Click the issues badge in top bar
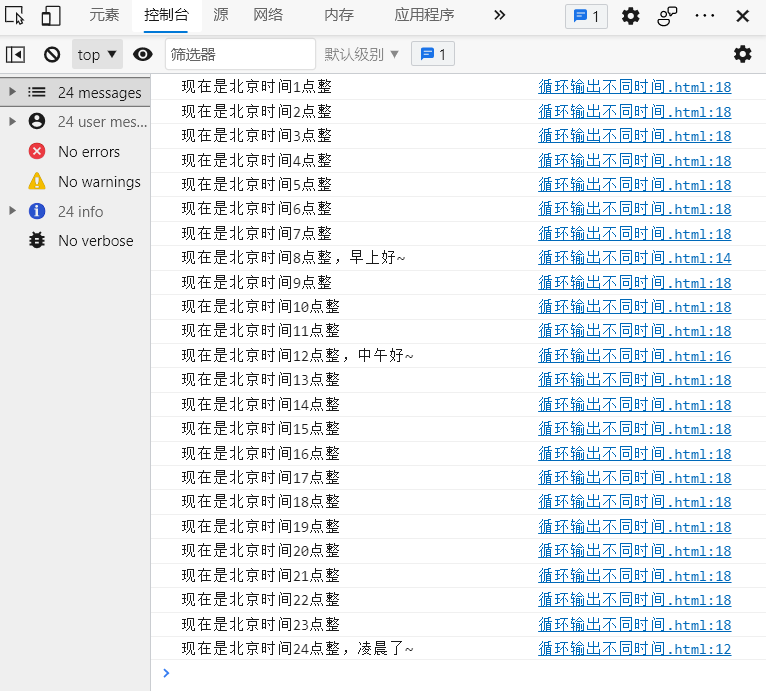 (x=586, y=16)
